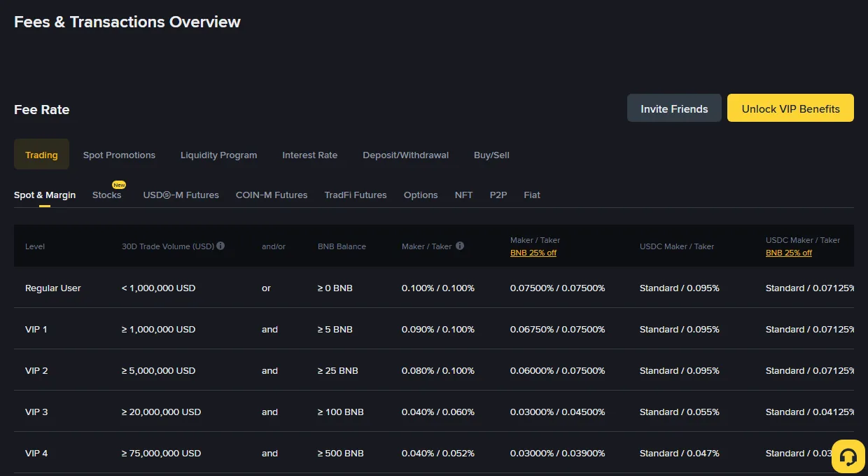Switch to Deposit/Withdrawal tab
Image resolution: width=868 pixels, height=476 pixels.
click(x=405, y=155)
